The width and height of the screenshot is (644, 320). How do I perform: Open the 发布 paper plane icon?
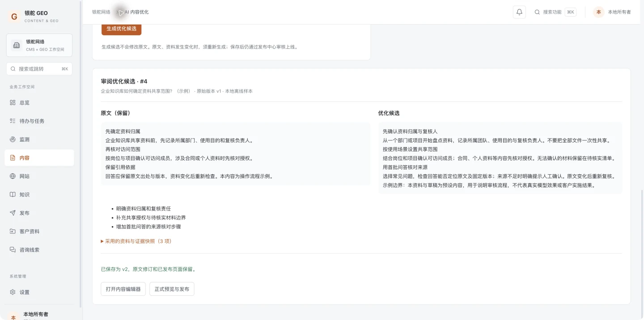pos(13,213)
